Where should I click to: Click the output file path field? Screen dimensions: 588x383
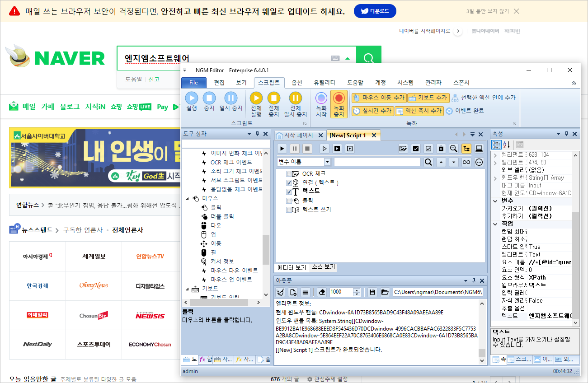tap(438, 292)
